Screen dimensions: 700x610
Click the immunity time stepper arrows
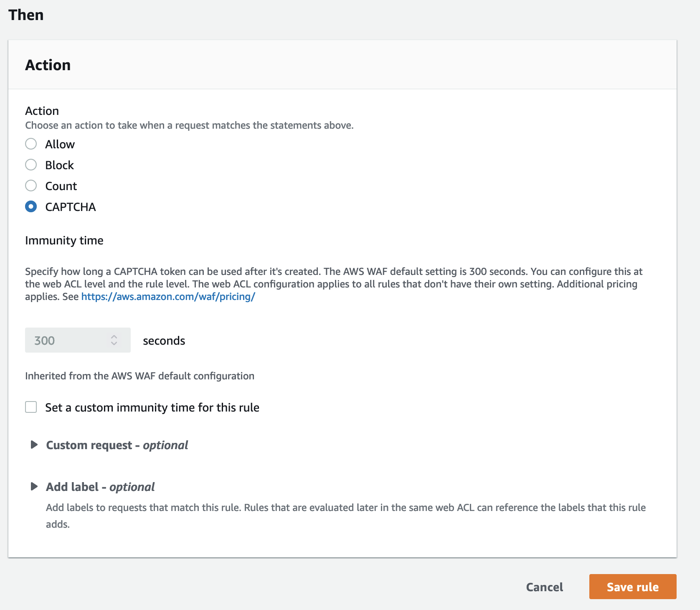pos(114,341)
